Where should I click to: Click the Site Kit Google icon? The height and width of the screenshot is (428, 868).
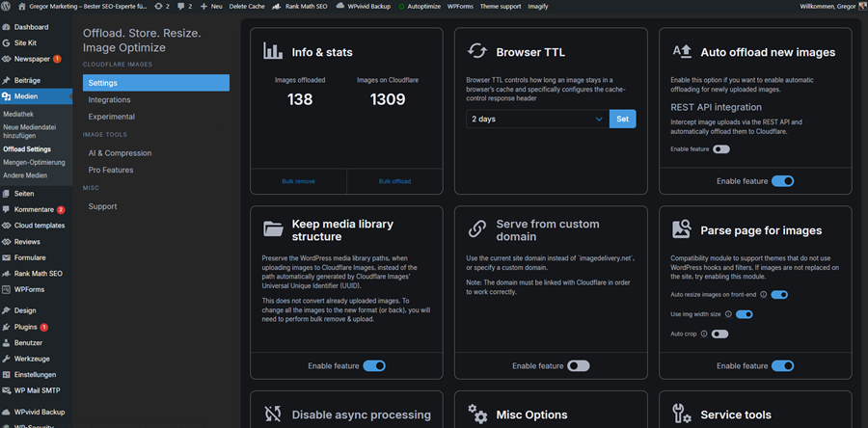click(6, 42)
